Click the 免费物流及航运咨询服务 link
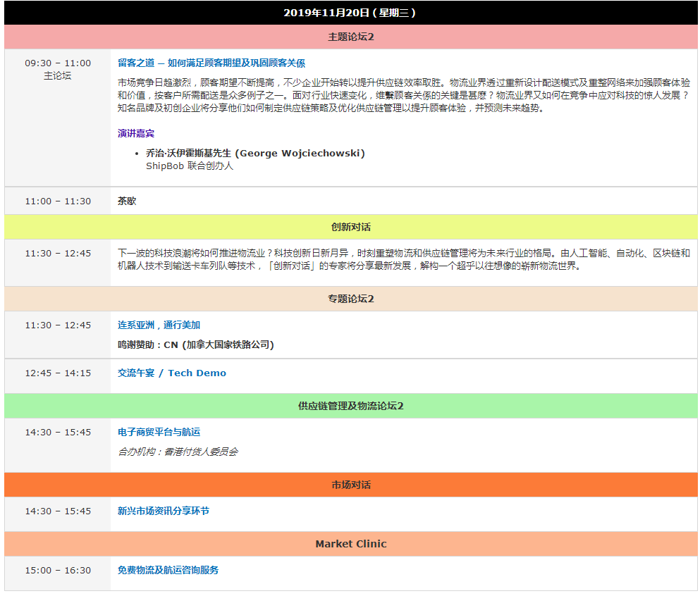700x596 pixels. pos(168,570)
